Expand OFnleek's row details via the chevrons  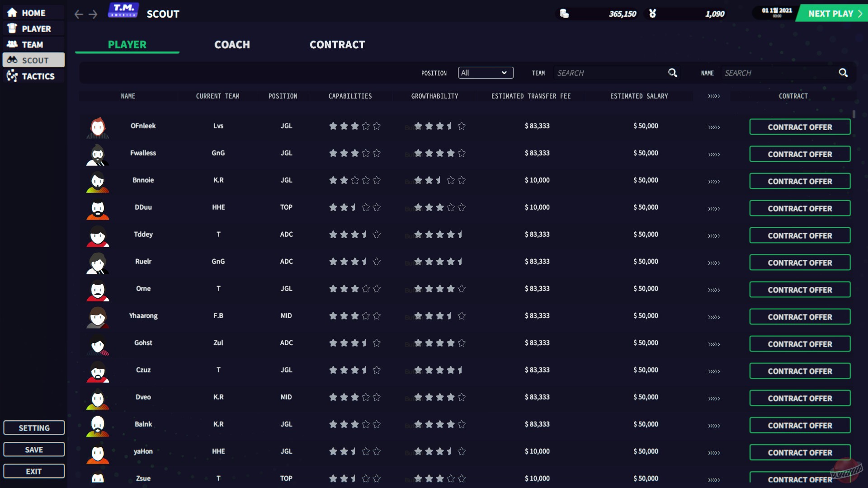point(713,127)
